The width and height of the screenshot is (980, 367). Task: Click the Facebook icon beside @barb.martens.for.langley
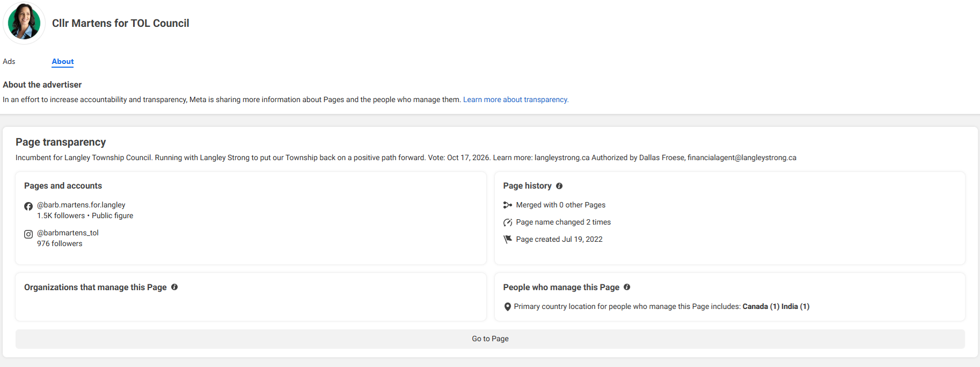click(28, 206)
